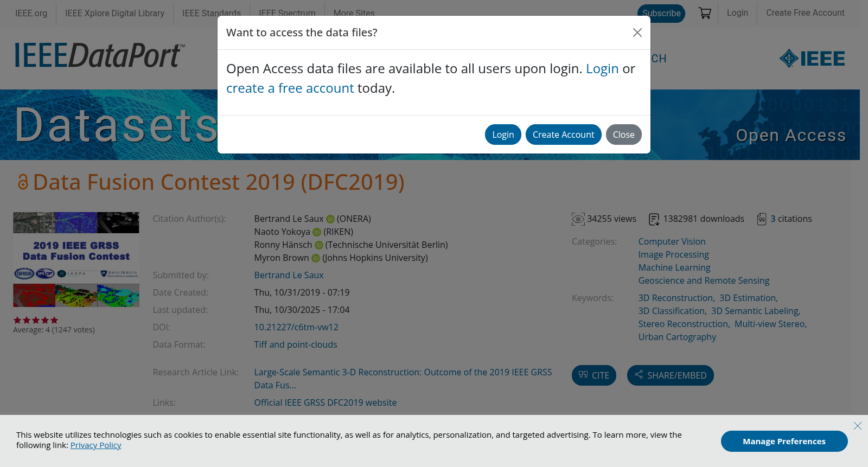Click the views eye icon
The image size is (868, 467).
pos(578,219)
